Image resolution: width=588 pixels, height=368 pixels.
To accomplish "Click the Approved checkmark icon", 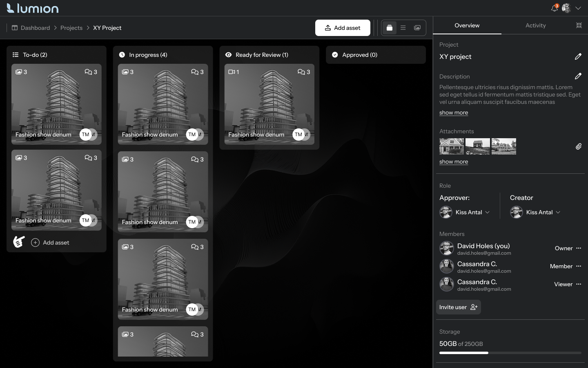I will point(335,55).
